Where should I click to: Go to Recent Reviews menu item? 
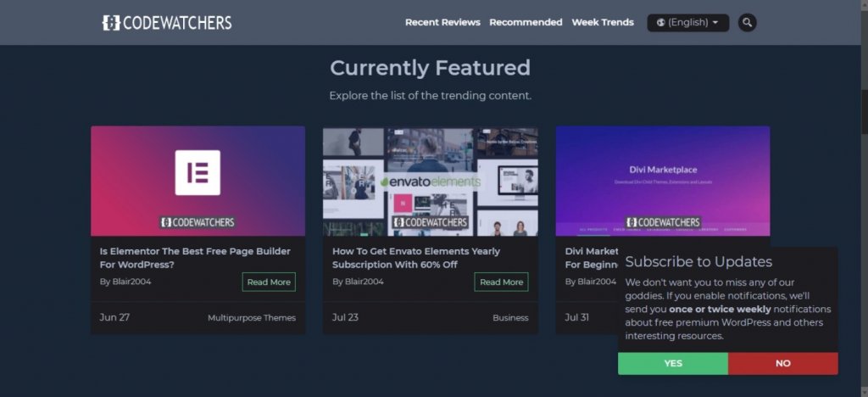[442, 23]
